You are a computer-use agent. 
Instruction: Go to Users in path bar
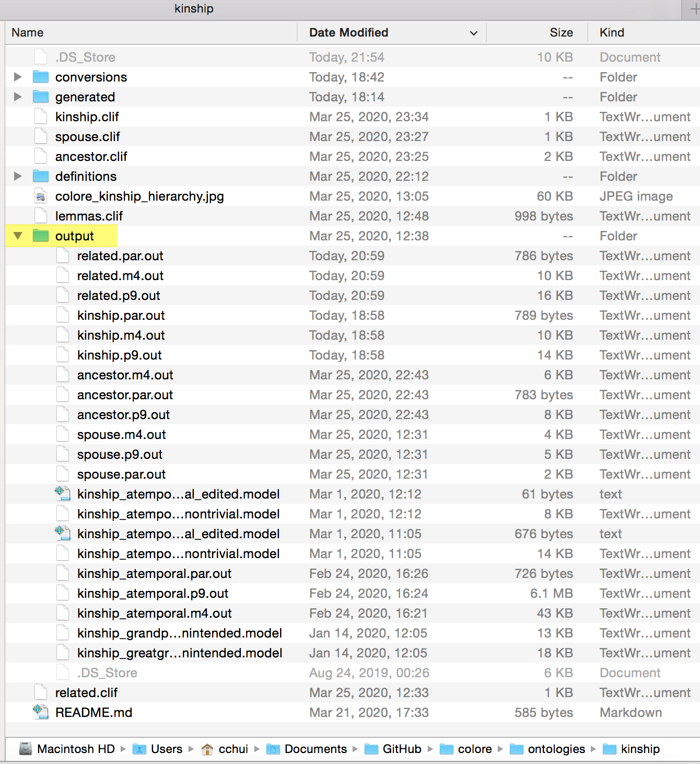167,749
